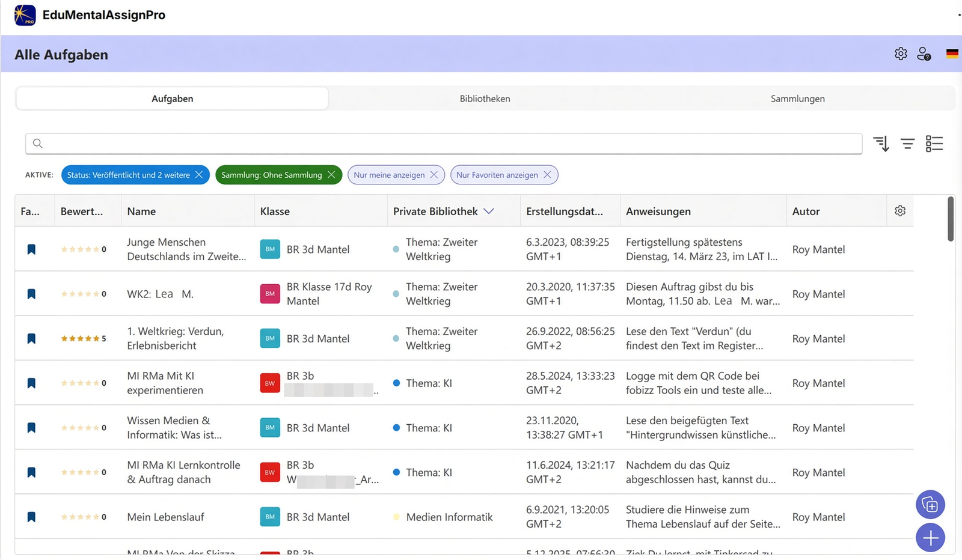Toggle bookmark for Mein Lebenslauf row
The width and height of the screenshot is (962, 560).
point(31,517)
